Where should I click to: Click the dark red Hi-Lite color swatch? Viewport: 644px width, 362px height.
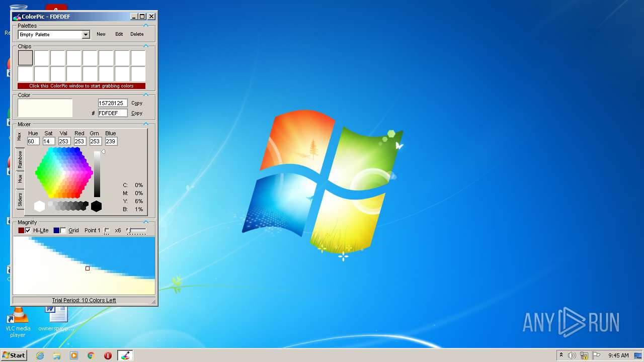(21, 230)
